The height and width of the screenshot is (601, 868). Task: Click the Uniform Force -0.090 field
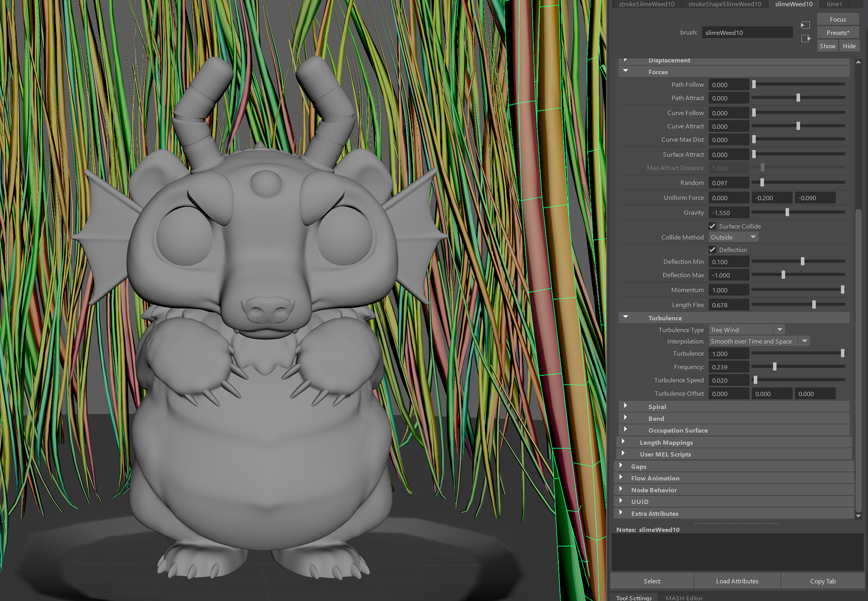(x=815, y=198)
